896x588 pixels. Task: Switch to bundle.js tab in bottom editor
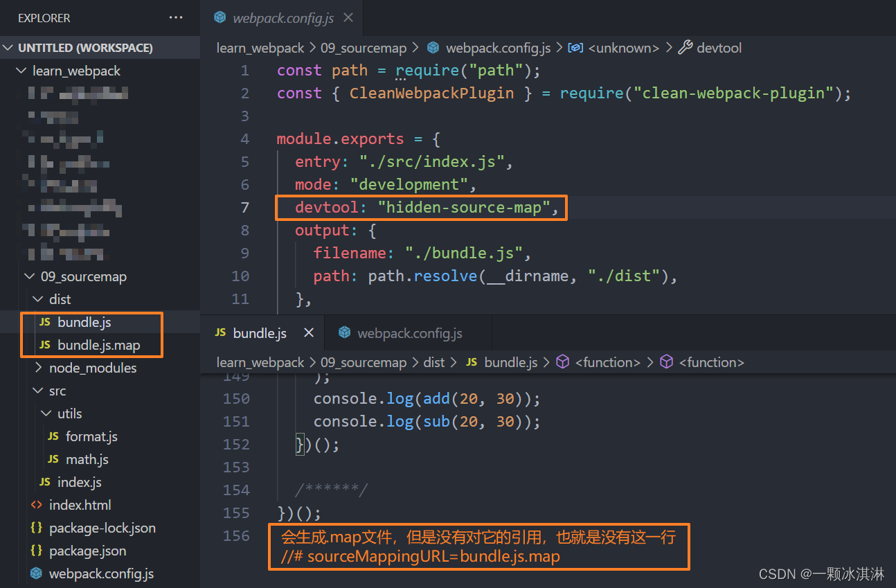pos(260,333)
